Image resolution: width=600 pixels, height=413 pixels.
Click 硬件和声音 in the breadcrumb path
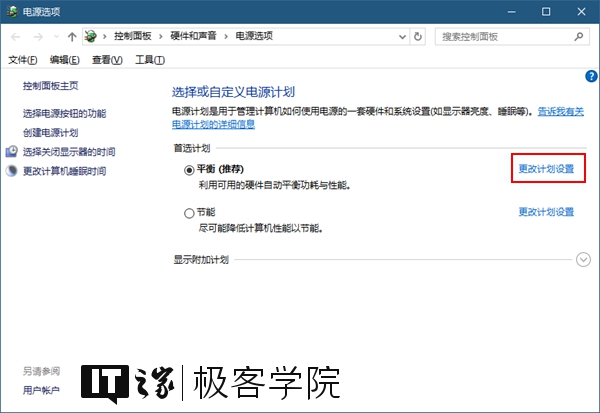pyautogui.click(x=197, y=37)
